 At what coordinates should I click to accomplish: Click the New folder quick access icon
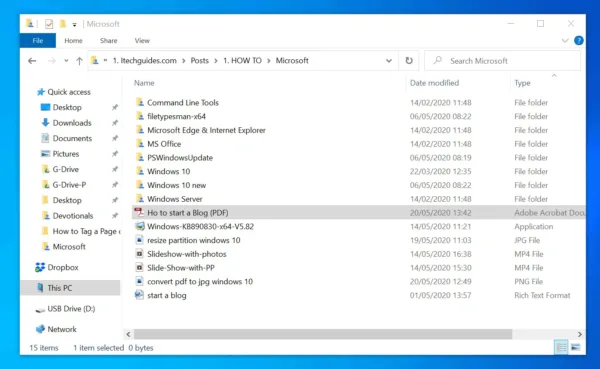[62, 24]
